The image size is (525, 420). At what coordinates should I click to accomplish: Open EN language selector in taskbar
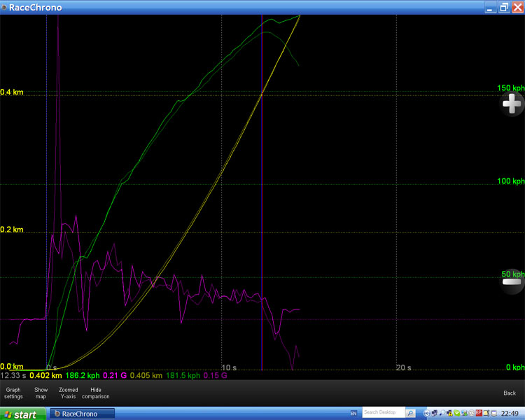click(353, 413)
